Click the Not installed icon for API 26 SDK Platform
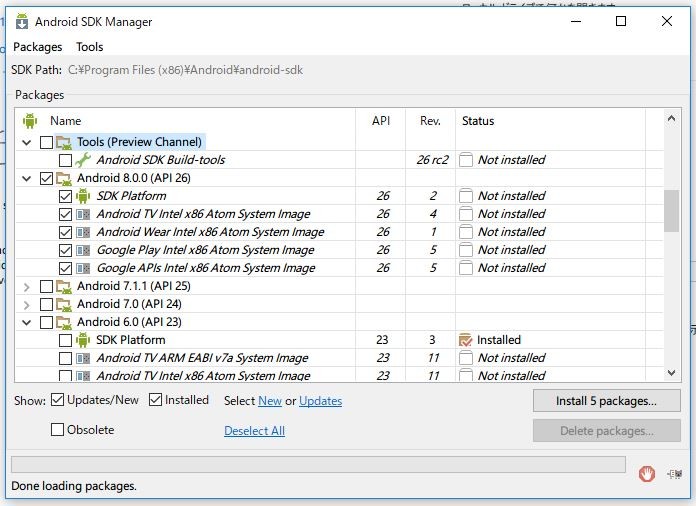696x506 pixels. click(466, 196)
